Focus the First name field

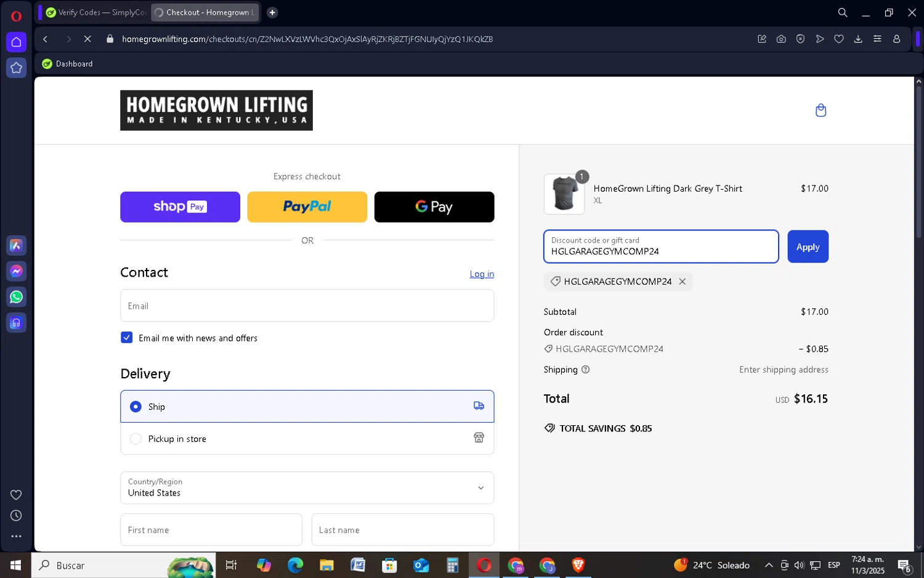pyautogui.click(x=211, y=530)
